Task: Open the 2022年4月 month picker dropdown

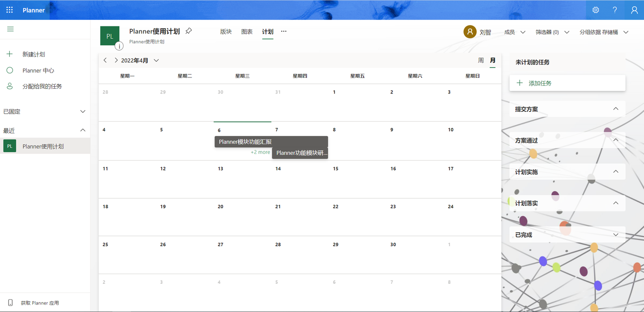Action: 140,60
